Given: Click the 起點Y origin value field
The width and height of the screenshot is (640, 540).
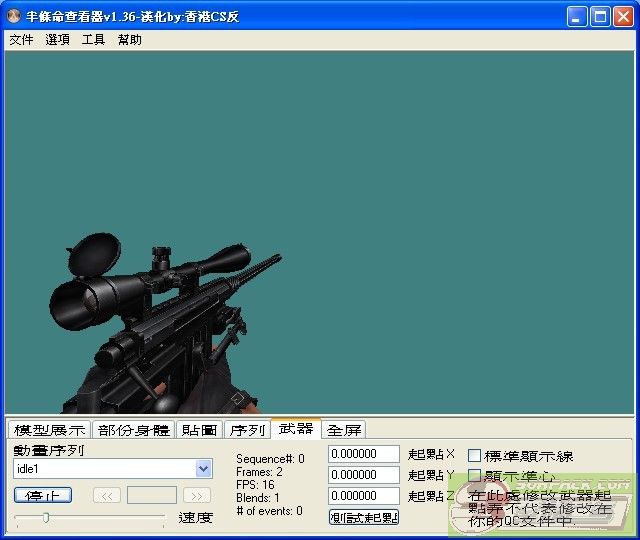Looking at the screenshot, I should tap(364, 475).
